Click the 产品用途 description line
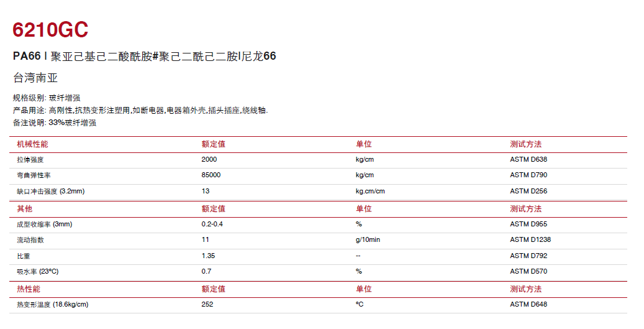The width and height of the screenshot is (644, 329). click(140, 110)
